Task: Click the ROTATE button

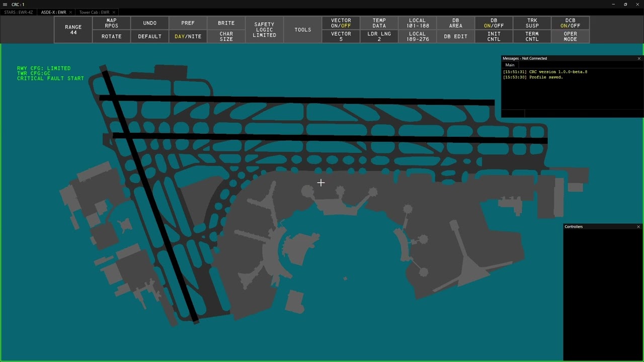Action: (x=111, y=37)
